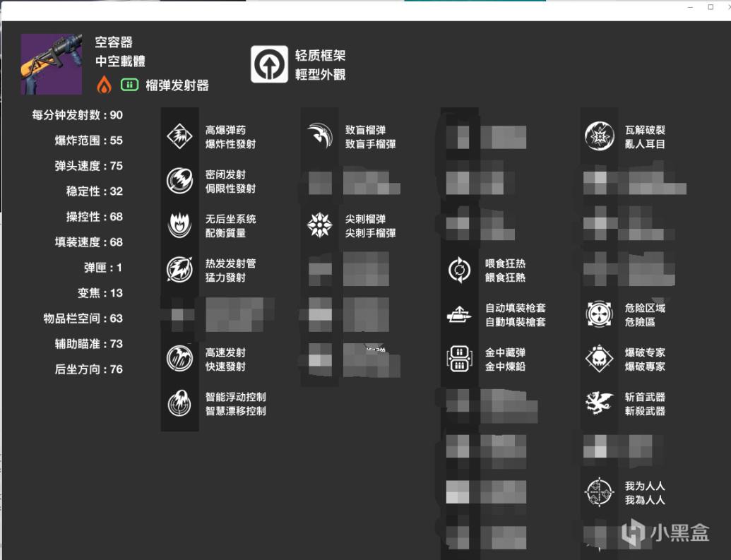Click the perk description text 配衡質量
The image size is (731, 560).
click(x=225, y=233)
